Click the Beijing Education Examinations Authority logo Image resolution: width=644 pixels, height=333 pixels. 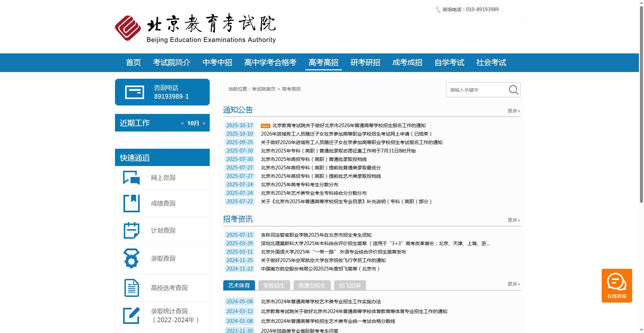tap(195, 27)
